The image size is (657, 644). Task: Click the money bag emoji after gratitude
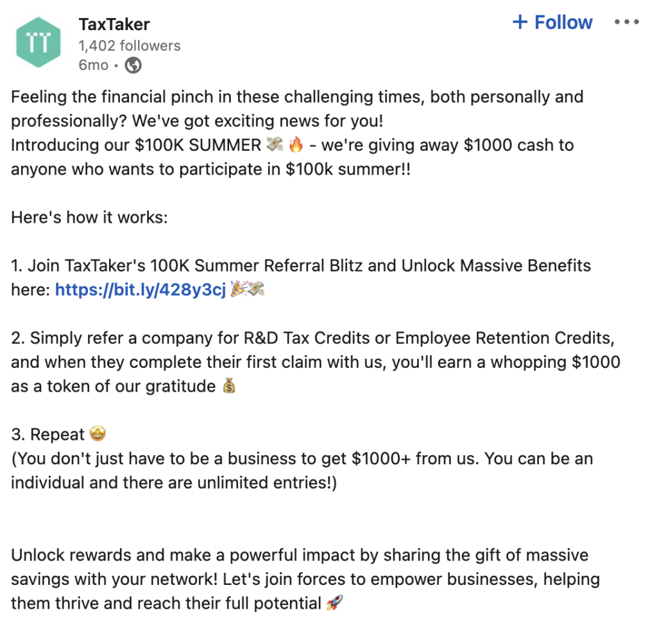229,386
